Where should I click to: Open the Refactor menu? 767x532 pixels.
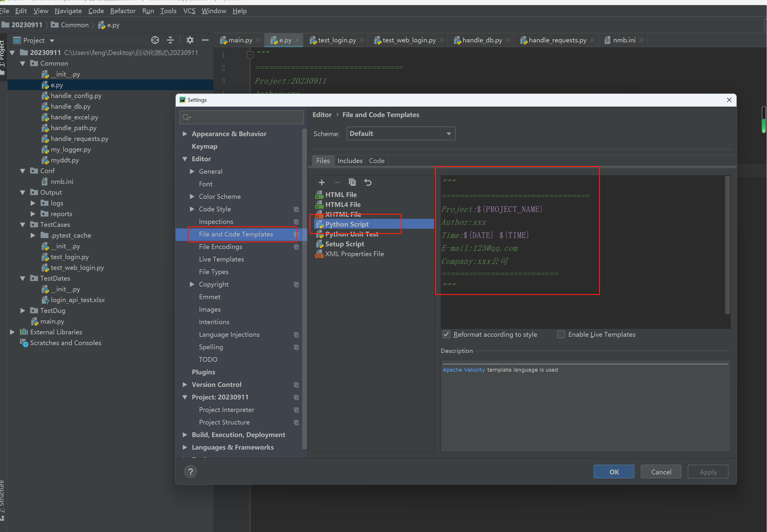coord(123,11)
